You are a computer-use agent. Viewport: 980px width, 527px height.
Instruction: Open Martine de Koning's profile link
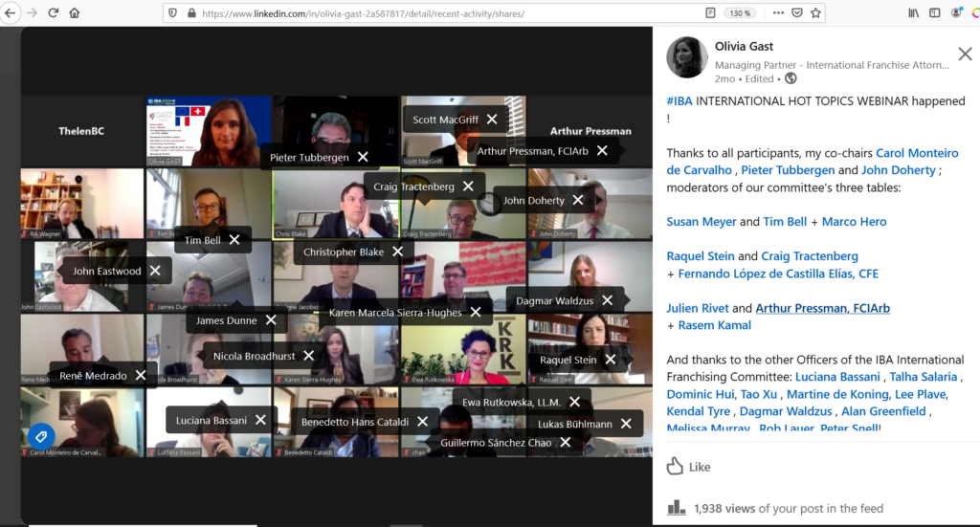click(836, 394)
